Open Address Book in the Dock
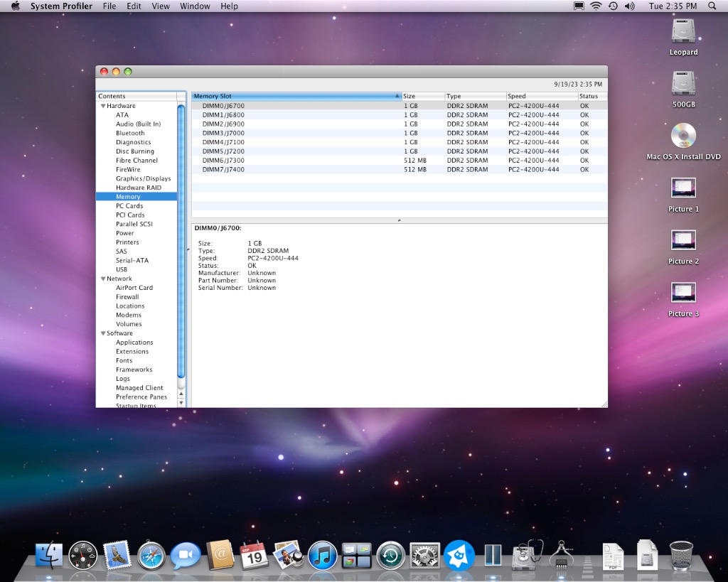The image size is (728, 582). pyautogui.click(x=220, y=555)
